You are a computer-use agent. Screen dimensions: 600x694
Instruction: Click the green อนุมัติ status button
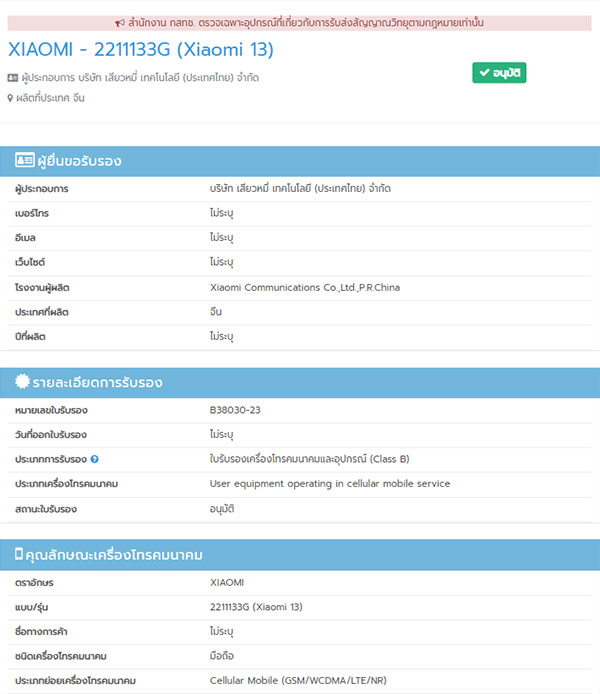click(x=499, y=73)
